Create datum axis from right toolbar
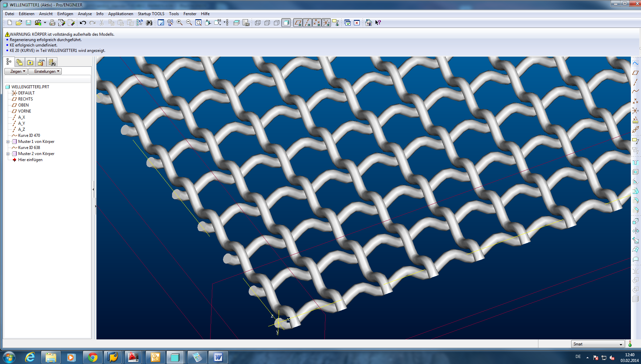Viewport: 641px width, 364px height. [636, 82]
